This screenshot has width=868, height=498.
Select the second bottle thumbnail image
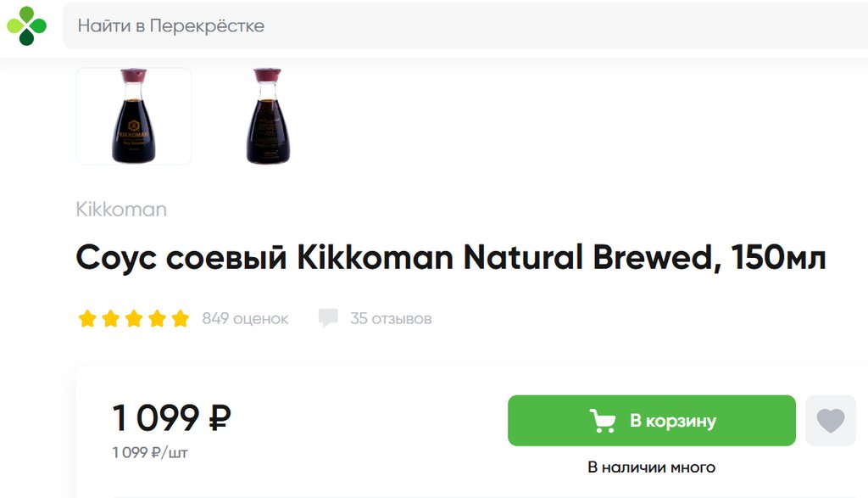pyautogui.click(x=268, y=116)
